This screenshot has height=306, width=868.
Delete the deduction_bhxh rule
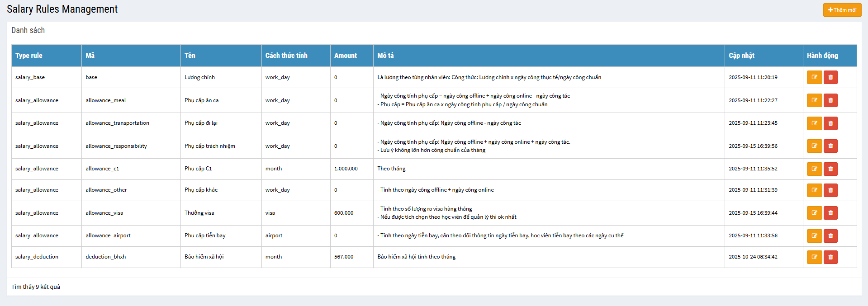pos(830,257)
